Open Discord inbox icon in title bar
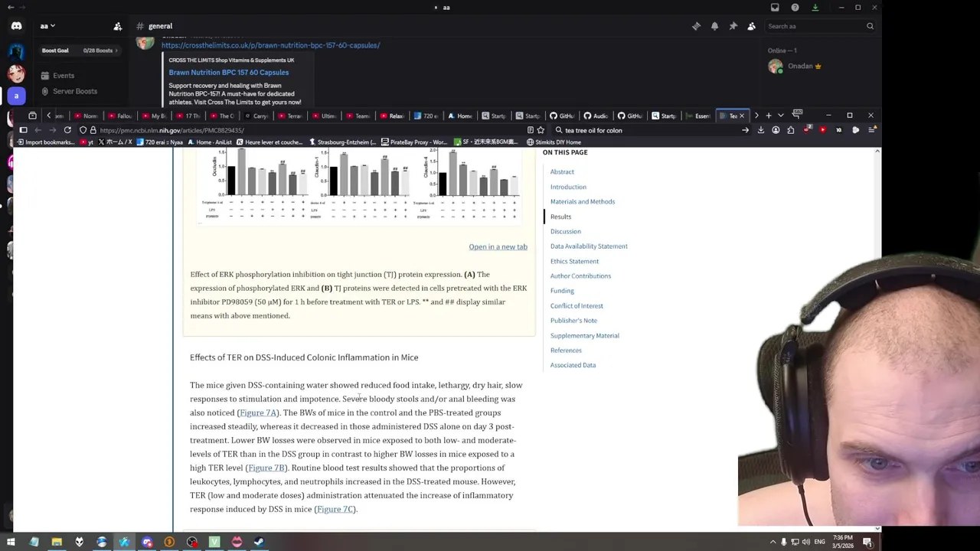Screen dimensions: 980x551 775,8
